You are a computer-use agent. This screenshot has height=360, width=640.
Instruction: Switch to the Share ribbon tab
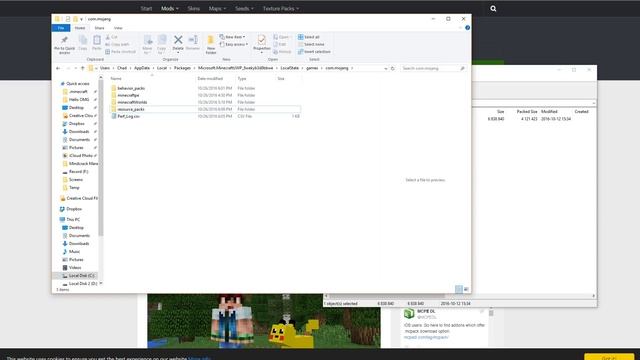pos(99,28)
